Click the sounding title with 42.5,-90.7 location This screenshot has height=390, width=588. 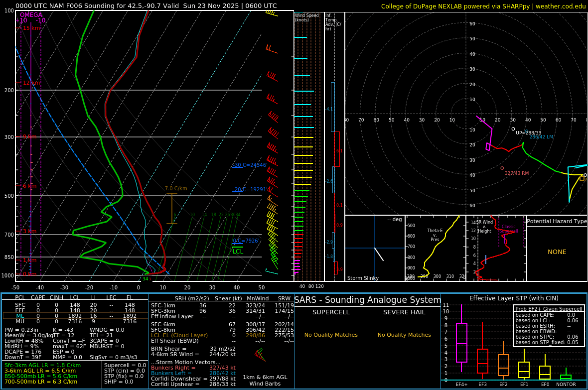point(146,5)
